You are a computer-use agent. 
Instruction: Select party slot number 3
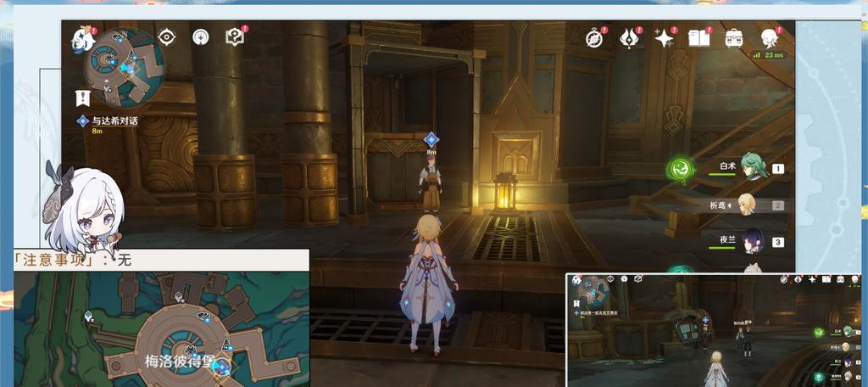[x=778, y=242]
